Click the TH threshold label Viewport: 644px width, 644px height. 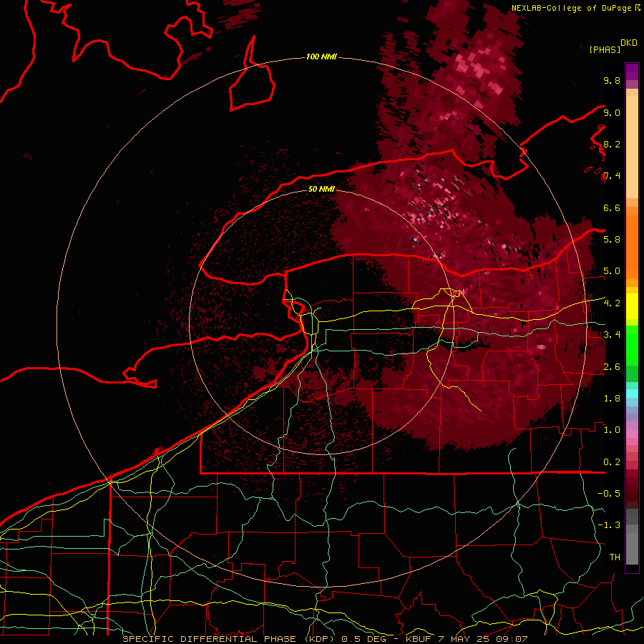pyautogui.click(x=615, y=557)
